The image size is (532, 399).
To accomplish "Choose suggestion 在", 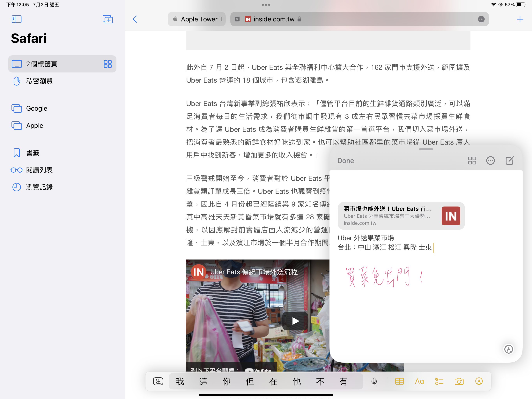I will [x=273, y=381].
